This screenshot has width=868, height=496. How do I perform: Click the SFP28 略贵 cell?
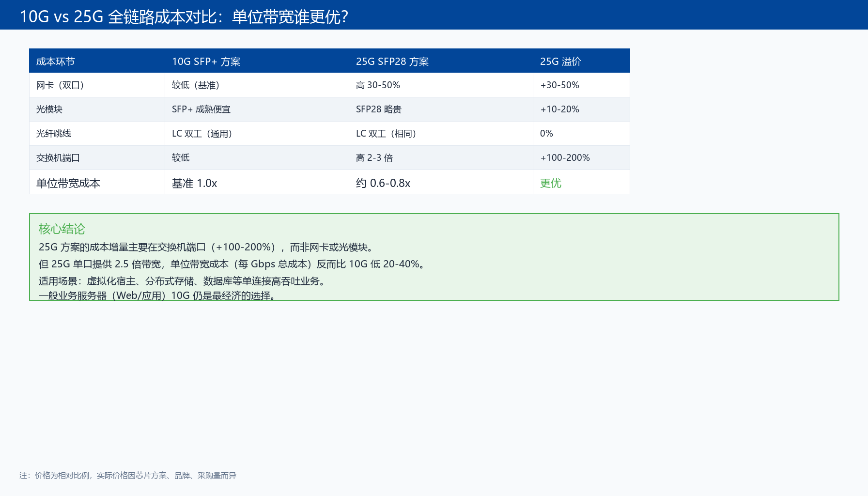pyautogui.click(x=441, y=109)
